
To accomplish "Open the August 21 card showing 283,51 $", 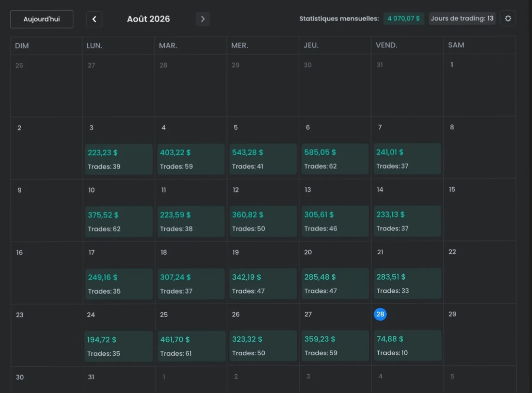I will (407, 283).
